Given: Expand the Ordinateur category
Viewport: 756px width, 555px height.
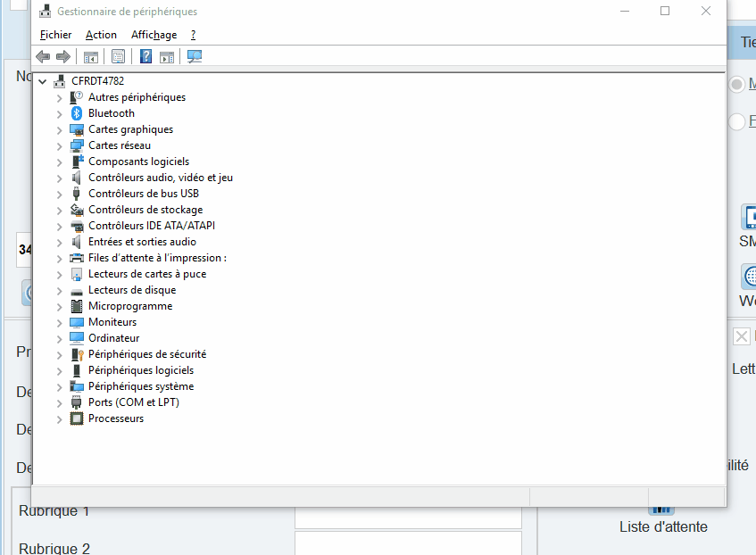Looking at the screenshot, I should (x=59, y=339).
